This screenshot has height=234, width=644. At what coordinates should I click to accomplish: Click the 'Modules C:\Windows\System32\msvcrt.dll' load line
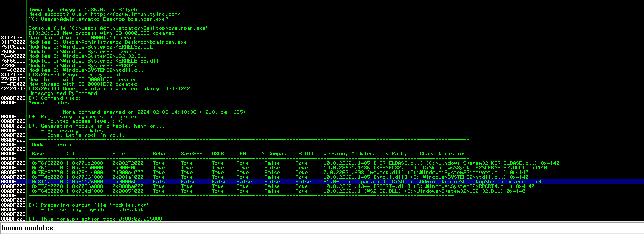[x=87, y=52]
